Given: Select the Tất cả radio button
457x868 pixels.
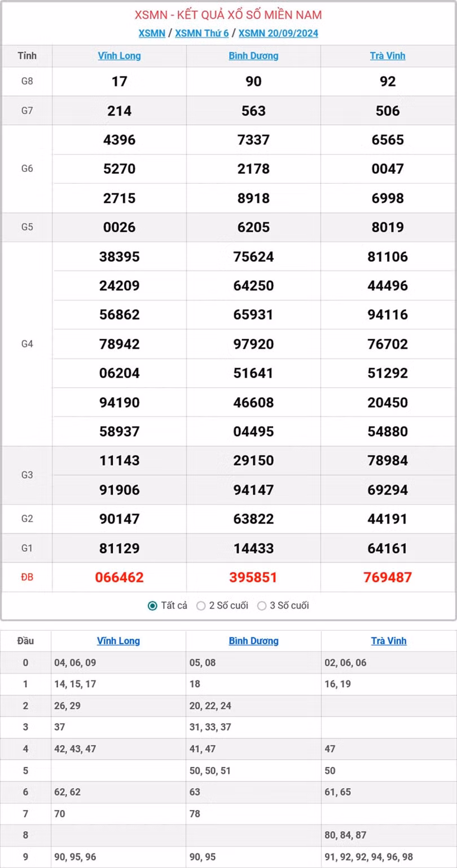Looking at the screenshot, I should point(152,606).
